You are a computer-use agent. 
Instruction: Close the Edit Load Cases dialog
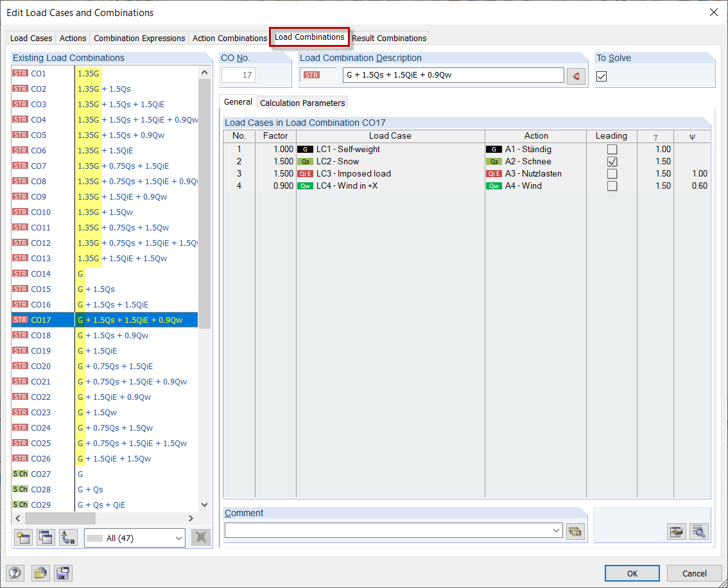[714, 13]
